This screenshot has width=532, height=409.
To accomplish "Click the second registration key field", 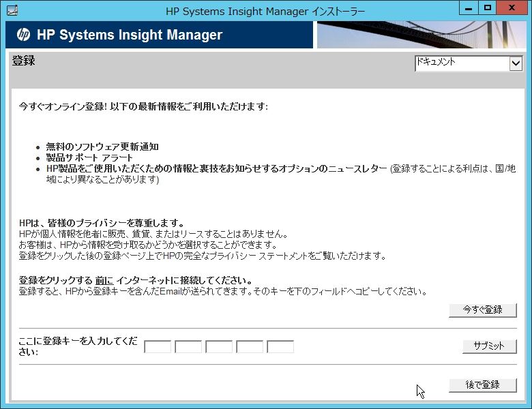I will coord(188,346).
